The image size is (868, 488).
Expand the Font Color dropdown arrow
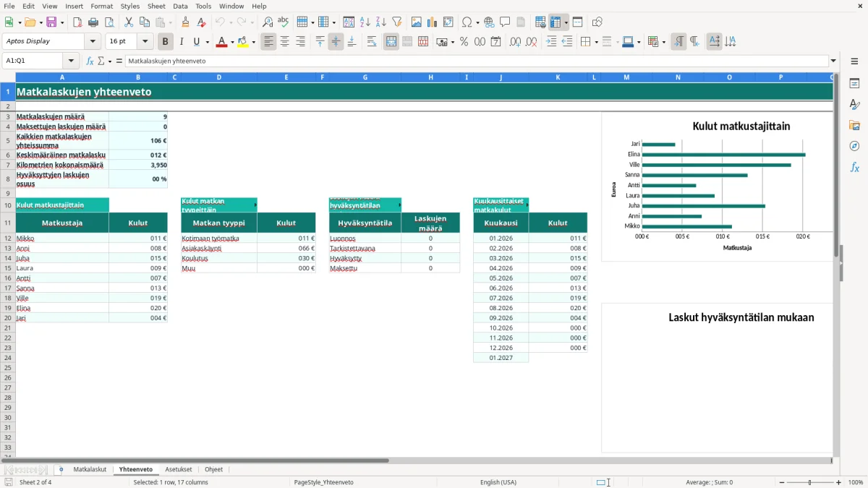point(232,43)
